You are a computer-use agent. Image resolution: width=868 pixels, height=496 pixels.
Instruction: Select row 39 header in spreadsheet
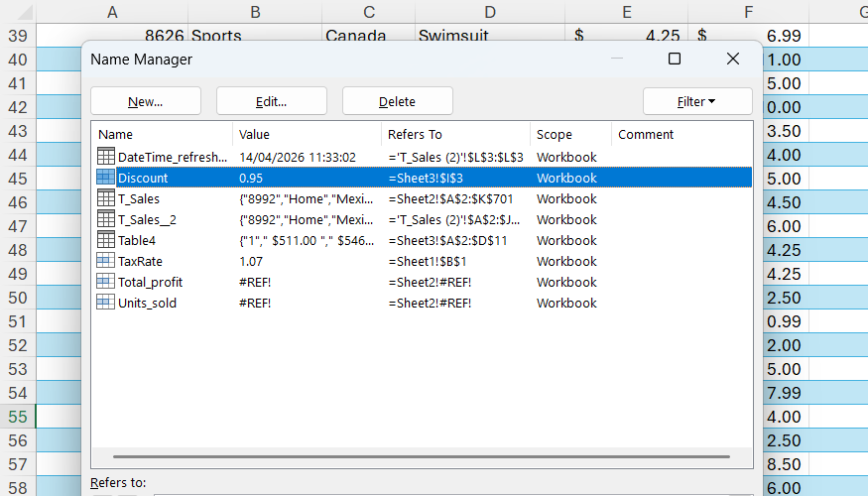tap(18, 36)
